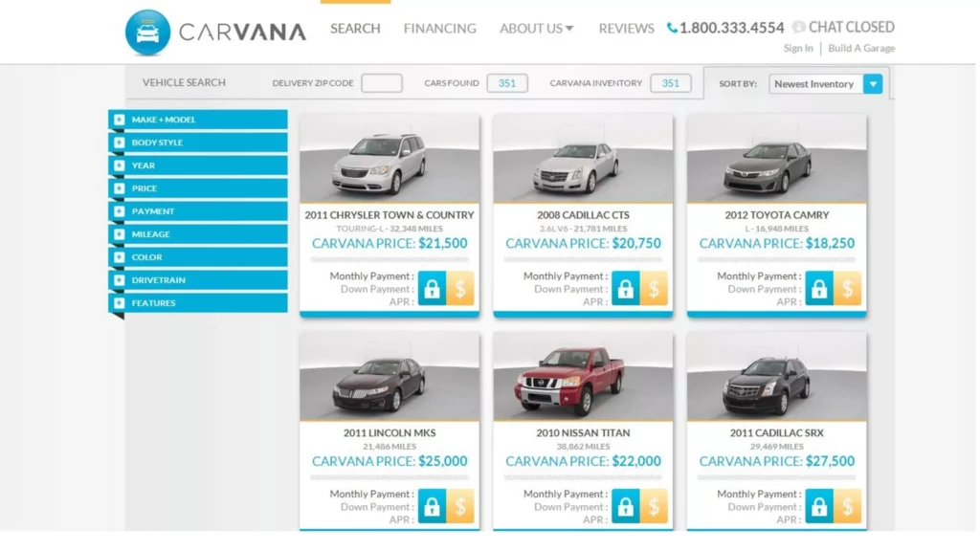The height and width of the screenshot is (551, 980).
Task: Expand the Price filter
Action: point(198,188)
